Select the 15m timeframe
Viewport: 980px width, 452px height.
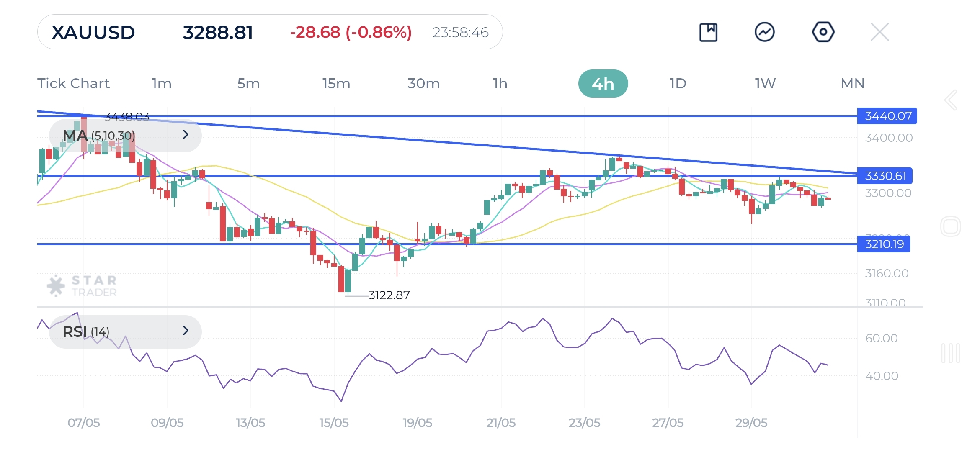336,83
